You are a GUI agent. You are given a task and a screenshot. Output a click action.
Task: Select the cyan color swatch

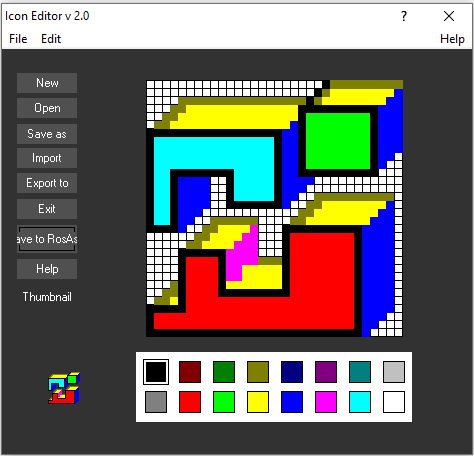(360, 402)
